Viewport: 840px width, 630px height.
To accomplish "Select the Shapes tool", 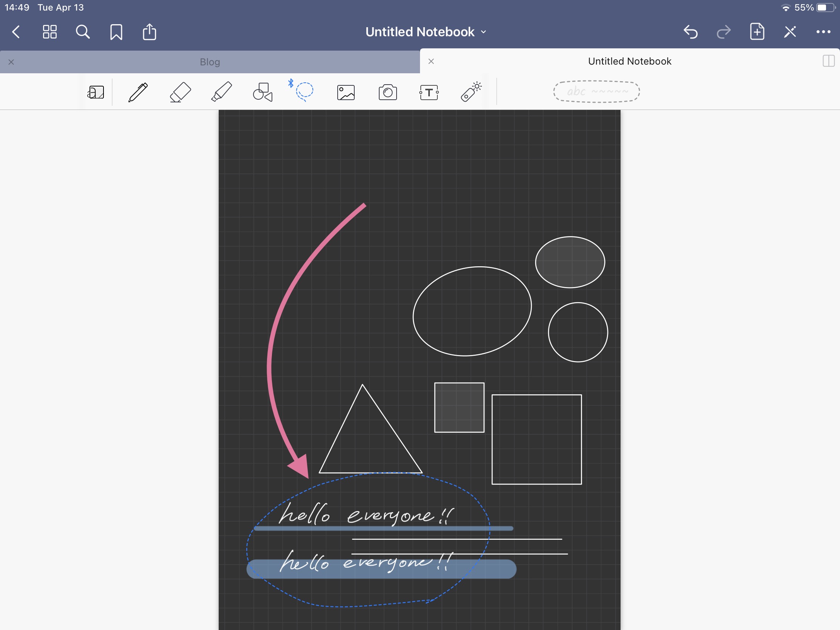I will tap(263, 92).
